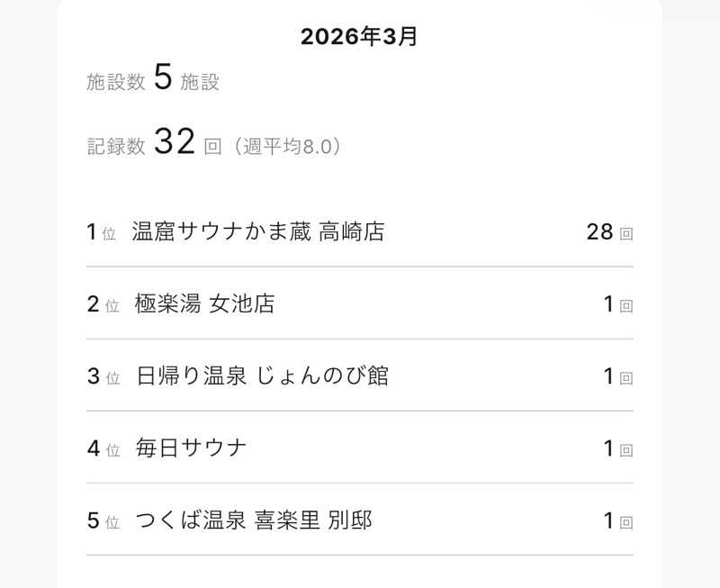Click the 1回 count for 極楽湯 女池店
The image size is (720, 588).
point(618,304)
